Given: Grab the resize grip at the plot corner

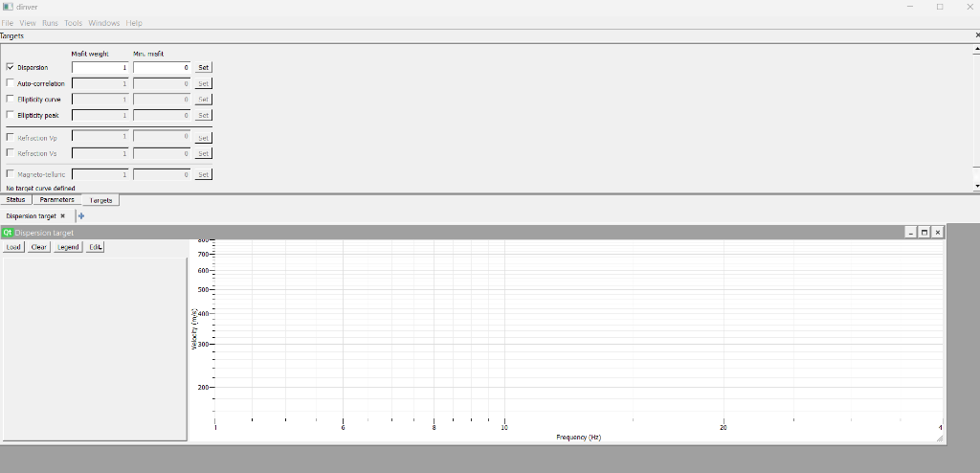Looking at the screenshot, I should point(939,438).
